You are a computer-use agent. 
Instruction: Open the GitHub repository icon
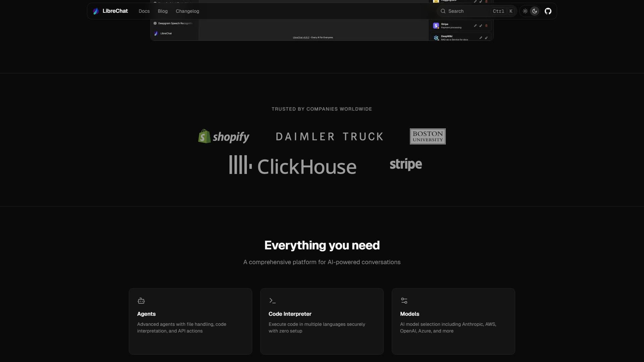click(548, 11)
